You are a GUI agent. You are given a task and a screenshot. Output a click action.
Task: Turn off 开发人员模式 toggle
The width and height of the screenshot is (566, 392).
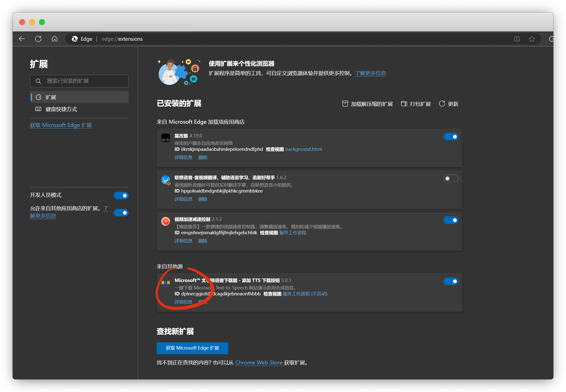(x=121, y=196)
